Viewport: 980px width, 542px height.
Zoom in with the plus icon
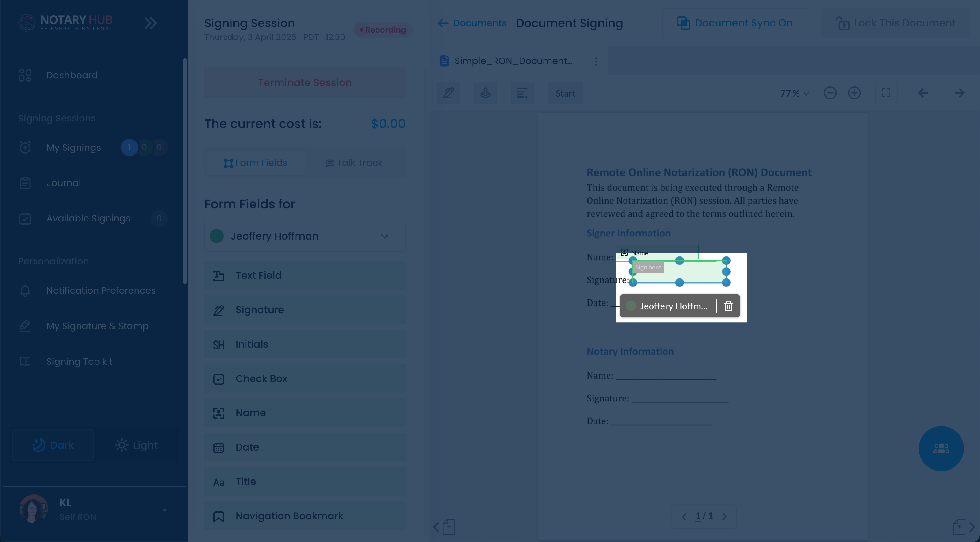(854, 93)
